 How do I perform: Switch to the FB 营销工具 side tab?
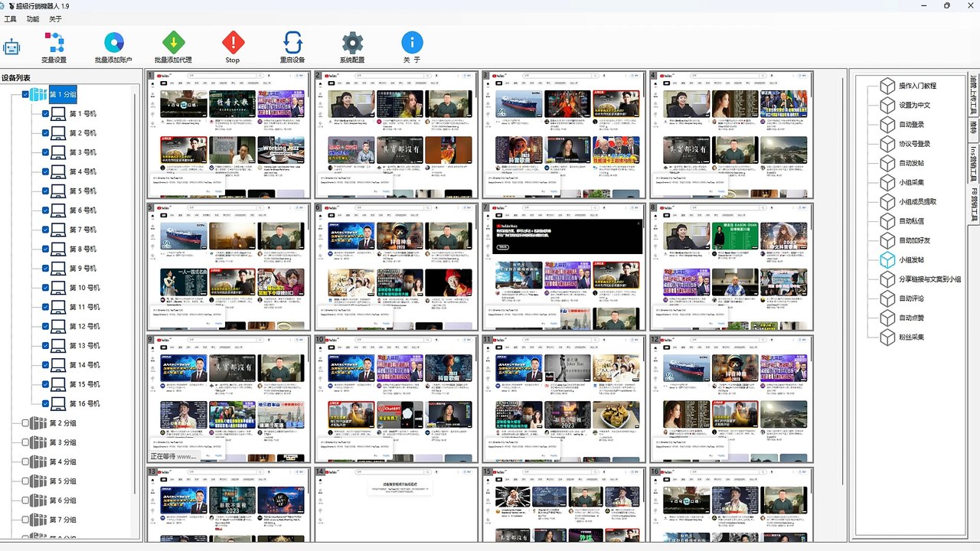[974, 205]
